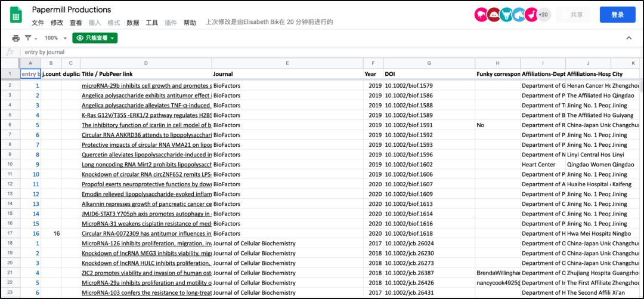This screenshot has height=299, width=644.
Task: Open the 100% zoom dropdown
Action: tap(55, 38)
